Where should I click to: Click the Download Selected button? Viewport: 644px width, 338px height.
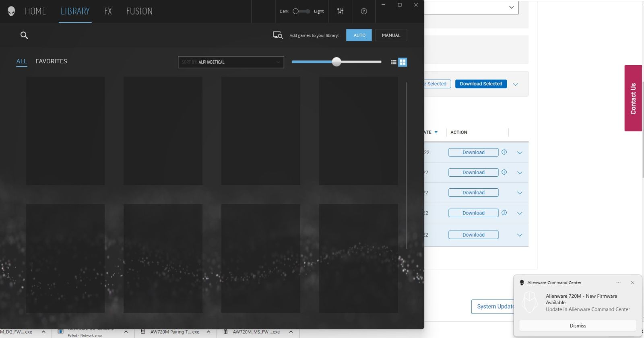point(481,84)
